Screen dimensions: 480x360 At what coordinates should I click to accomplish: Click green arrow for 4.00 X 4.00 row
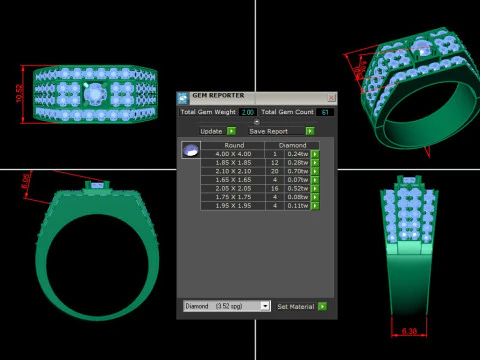(315, 154)
